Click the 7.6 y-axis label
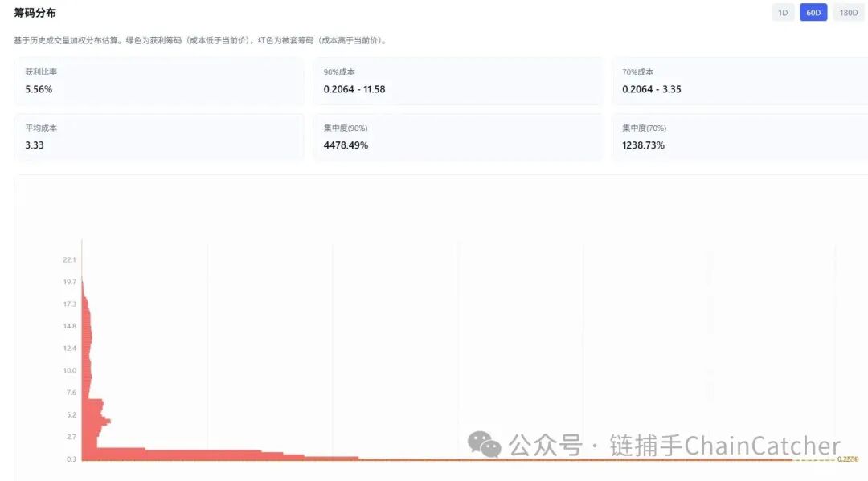The image size is (868, 481). (71, 392)
